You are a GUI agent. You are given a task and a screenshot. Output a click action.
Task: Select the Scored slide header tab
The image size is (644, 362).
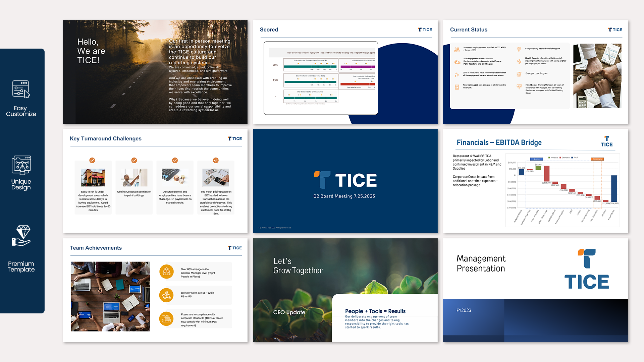(269, 29)
